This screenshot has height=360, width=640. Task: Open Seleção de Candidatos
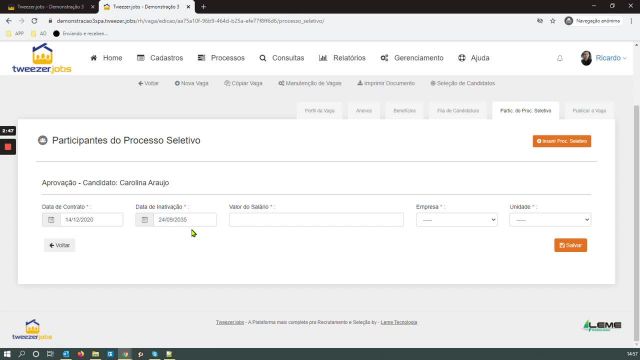click(462, 83)
